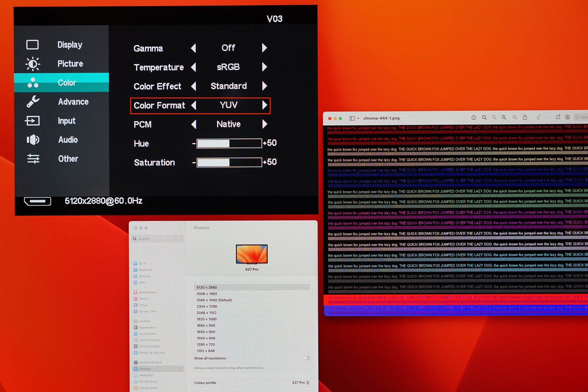Click the sidebar view icon in Preview
This screenshot has height=392, width=588.
coord(352,118)
